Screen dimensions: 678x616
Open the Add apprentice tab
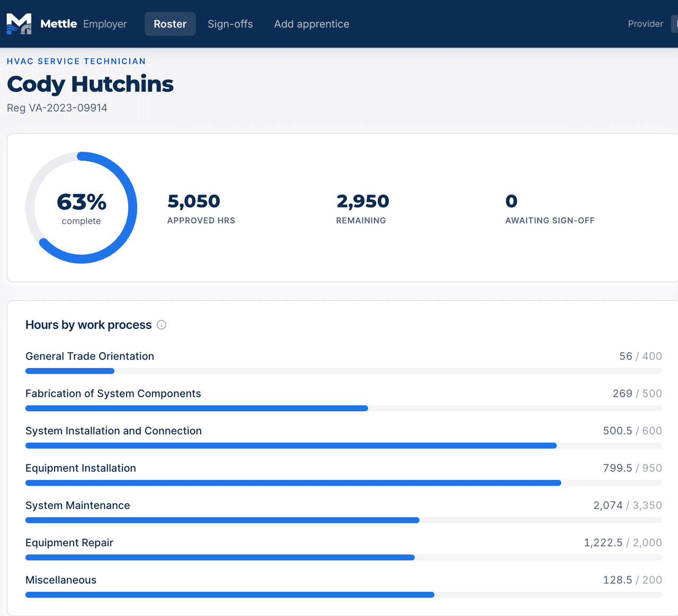pos(311,24)
